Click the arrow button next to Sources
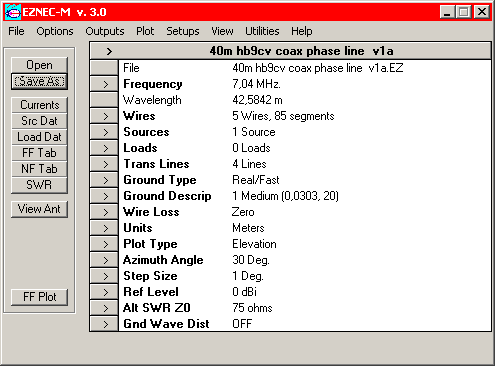Screen dimensions: 495x366 tap(104, 132)
